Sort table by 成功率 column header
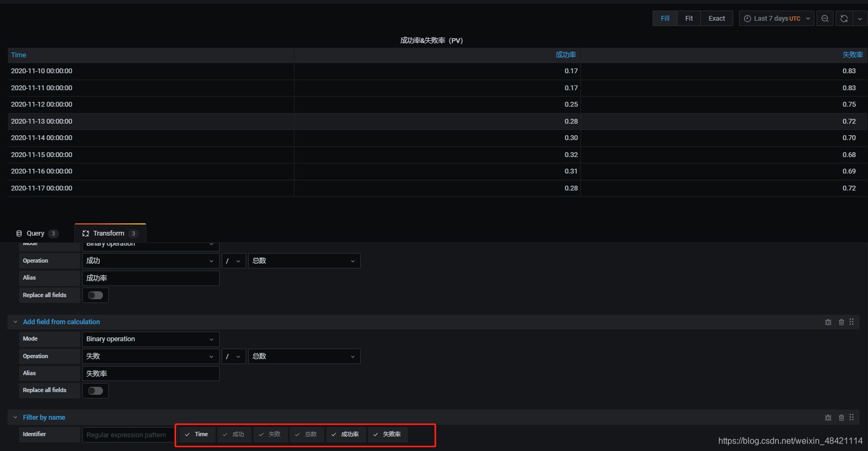This screenshot has width=868, height=451. 566,55
